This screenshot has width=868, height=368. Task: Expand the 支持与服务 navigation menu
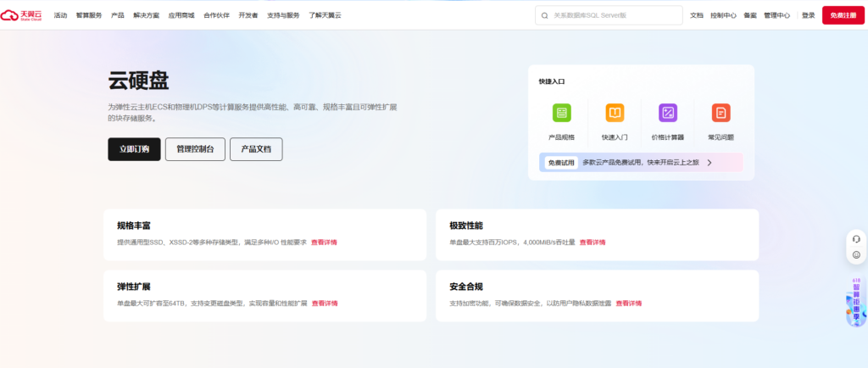tap(283, 15)
